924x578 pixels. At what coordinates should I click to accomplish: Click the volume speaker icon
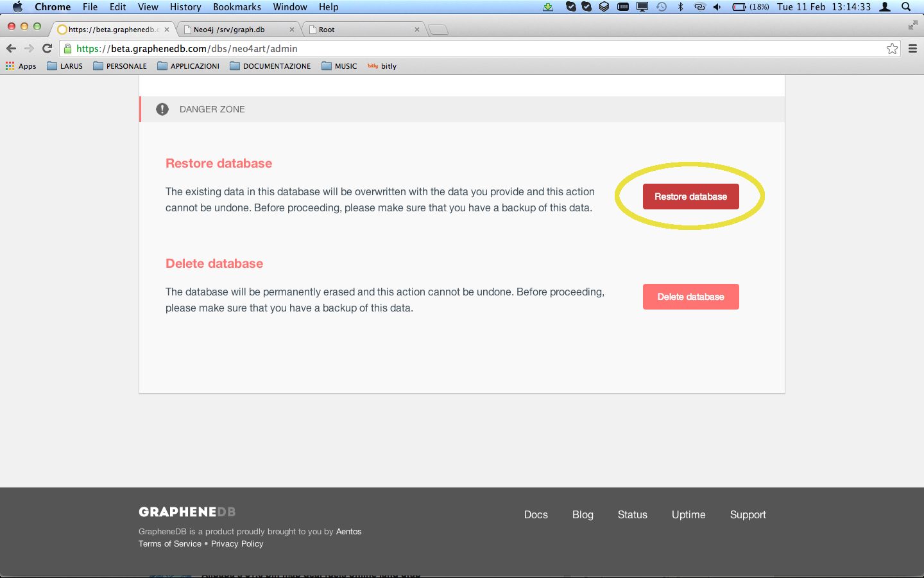coord(717,7)
